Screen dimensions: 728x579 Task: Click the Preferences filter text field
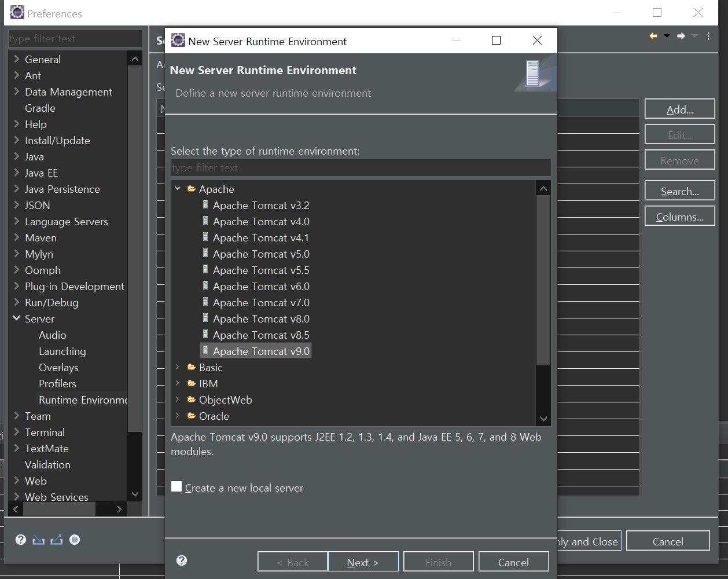coord(75,38)
